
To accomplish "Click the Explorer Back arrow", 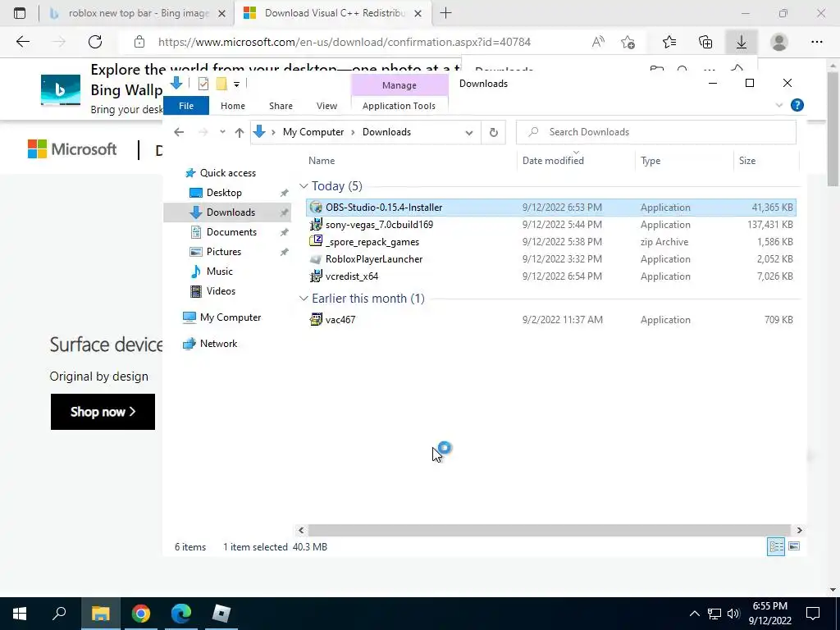I will (179, 132).
